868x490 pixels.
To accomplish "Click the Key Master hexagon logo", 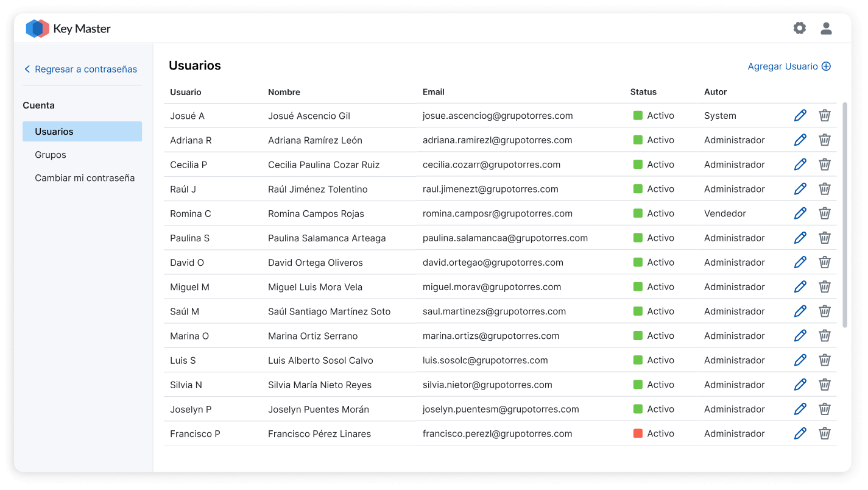I will click(37, 29).
